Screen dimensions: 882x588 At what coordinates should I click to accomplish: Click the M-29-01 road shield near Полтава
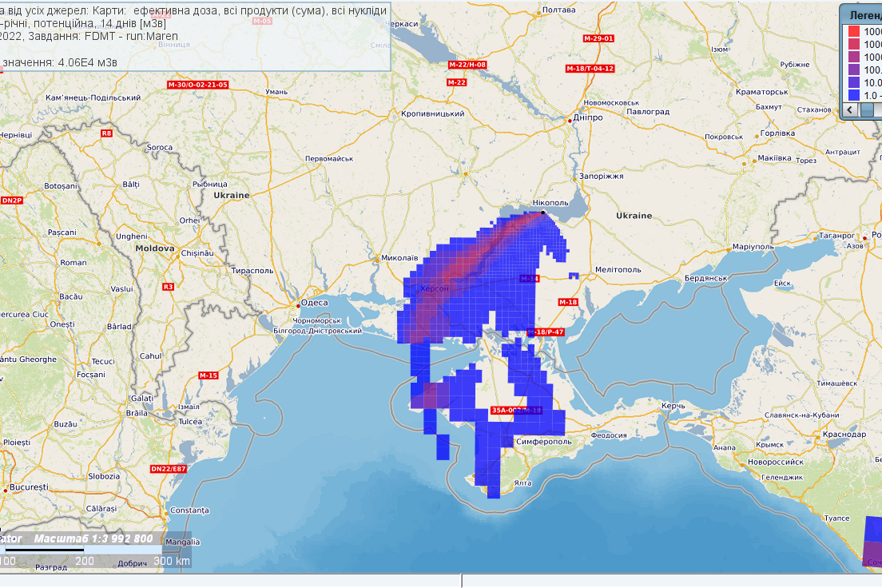(598, 38)
